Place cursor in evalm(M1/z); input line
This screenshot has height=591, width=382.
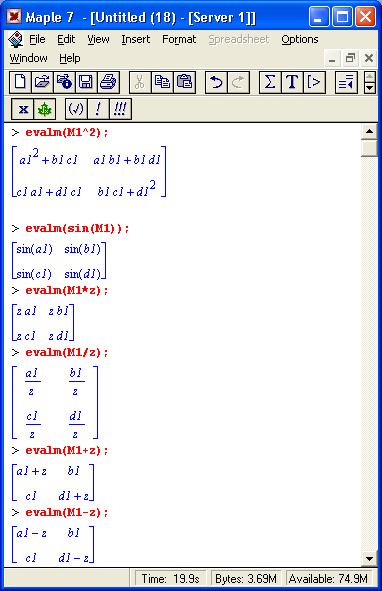[x=67, y=352]
